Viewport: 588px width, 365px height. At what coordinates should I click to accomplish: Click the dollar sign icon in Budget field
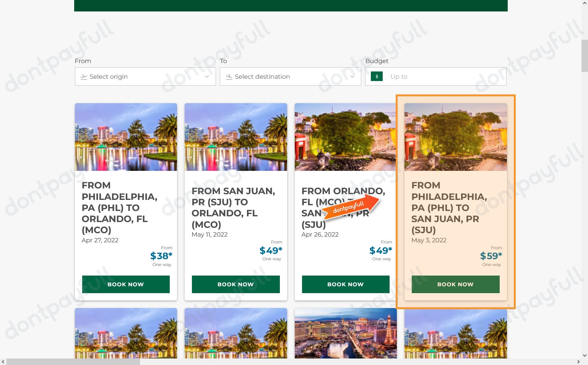(377, 76)
